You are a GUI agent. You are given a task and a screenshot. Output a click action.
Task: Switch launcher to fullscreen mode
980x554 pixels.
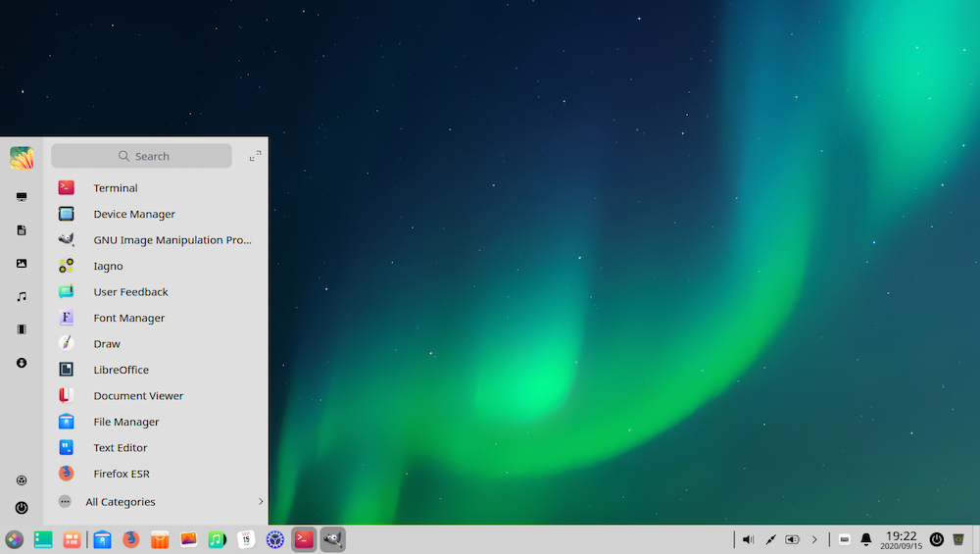pos(255,156)
